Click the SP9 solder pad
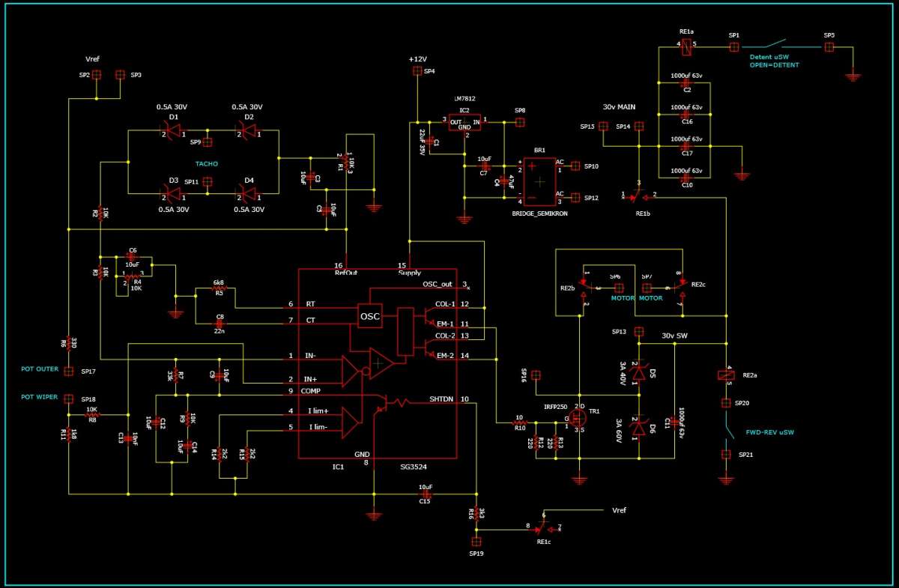 (208, 142)
